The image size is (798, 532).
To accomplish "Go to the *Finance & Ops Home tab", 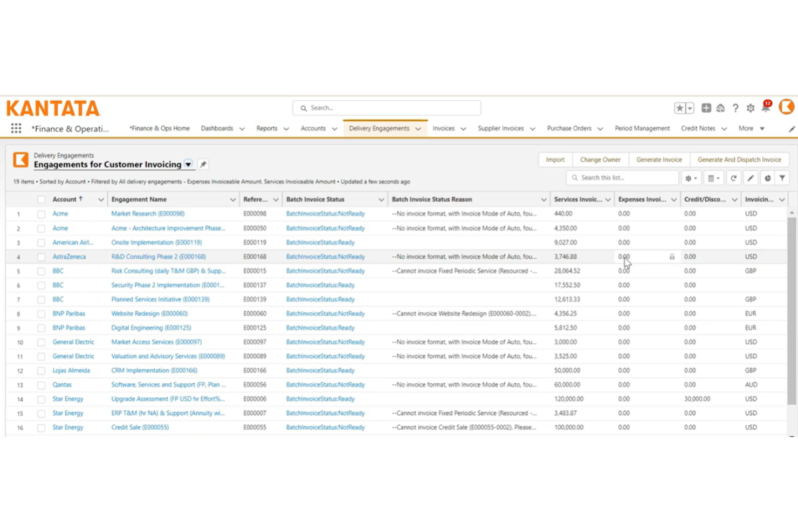I will (160, 128).
